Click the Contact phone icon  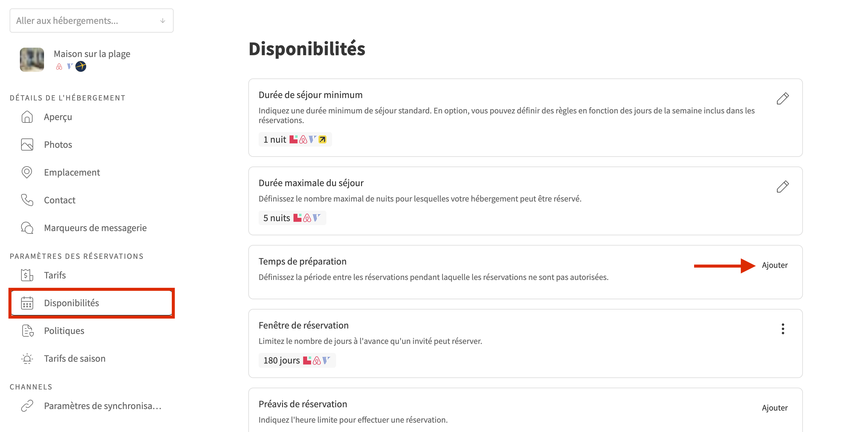coord(27,200)
